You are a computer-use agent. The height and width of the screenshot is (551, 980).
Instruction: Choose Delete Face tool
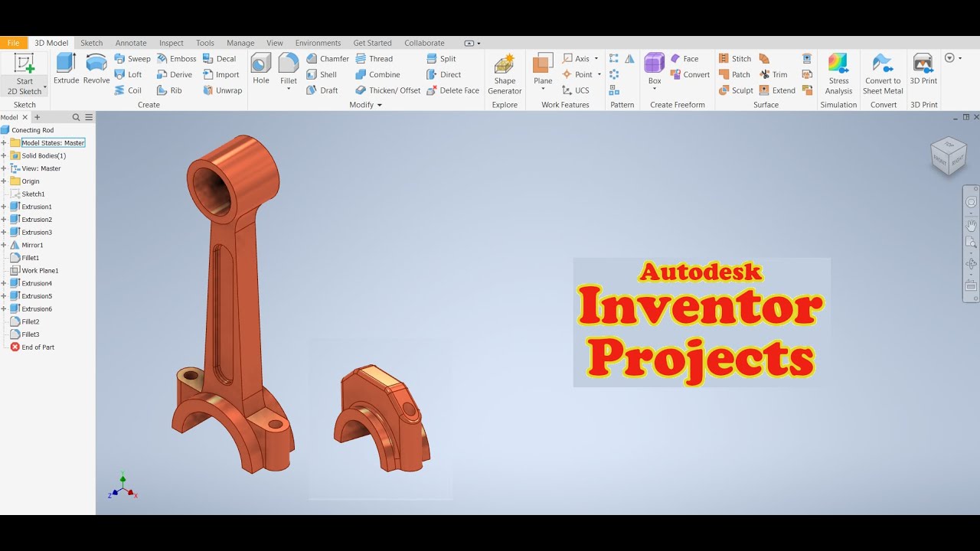[452, 90]
